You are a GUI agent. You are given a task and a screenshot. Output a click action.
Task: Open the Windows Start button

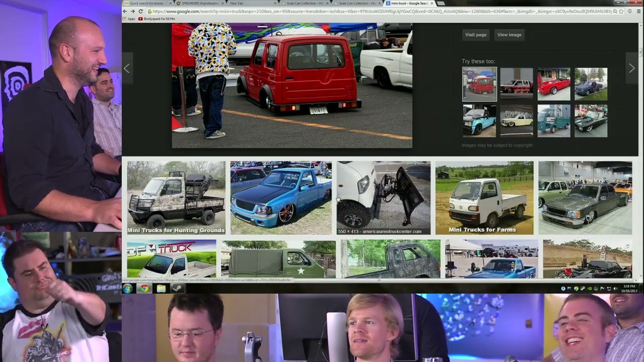pyautogui.click(x=127, y=288)
